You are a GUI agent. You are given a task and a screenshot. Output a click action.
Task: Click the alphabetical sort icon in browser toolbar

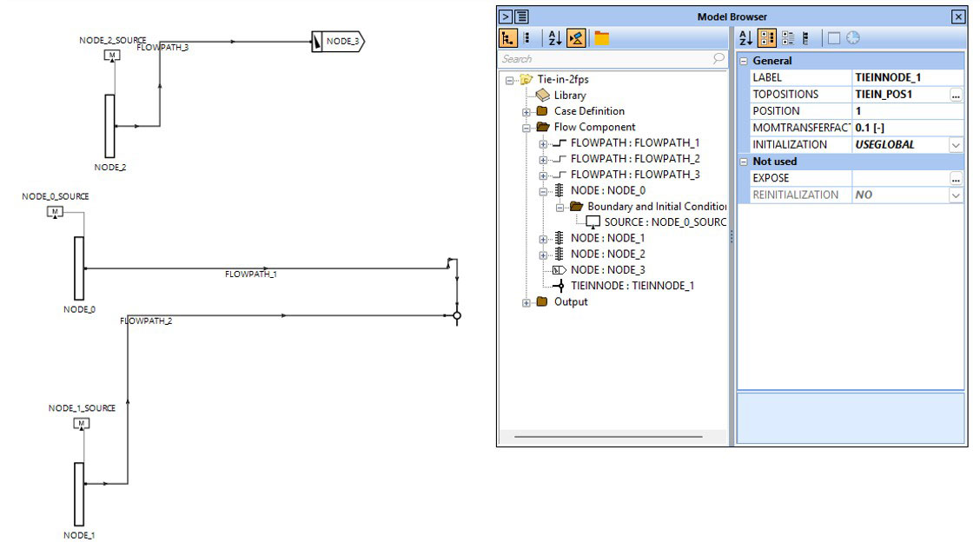coord(554,38)
